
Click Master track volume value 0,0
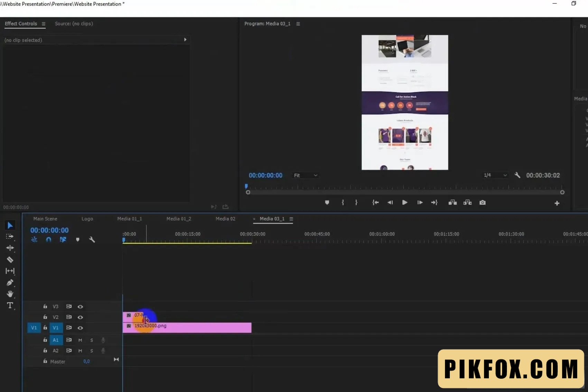86,362
